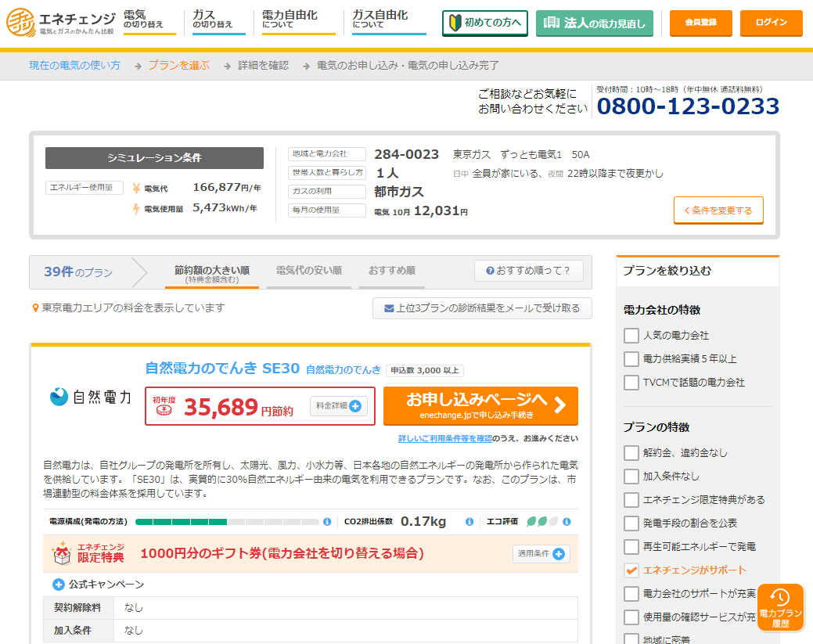Click シミュレーション条件 header
Image resolution: width=813 pixels, height=644 pixels.
(154, 157)
